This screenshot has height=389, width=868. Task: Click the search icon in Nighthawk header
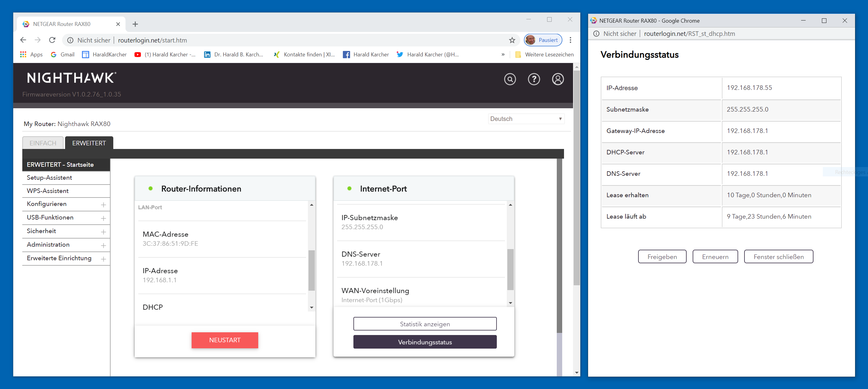point(510,79)
